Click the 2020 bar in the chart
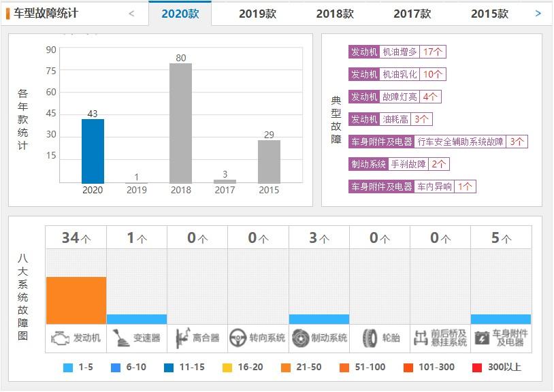Image resolution: width=554 pixels, height=392 pixels. [x=92, y=150]
